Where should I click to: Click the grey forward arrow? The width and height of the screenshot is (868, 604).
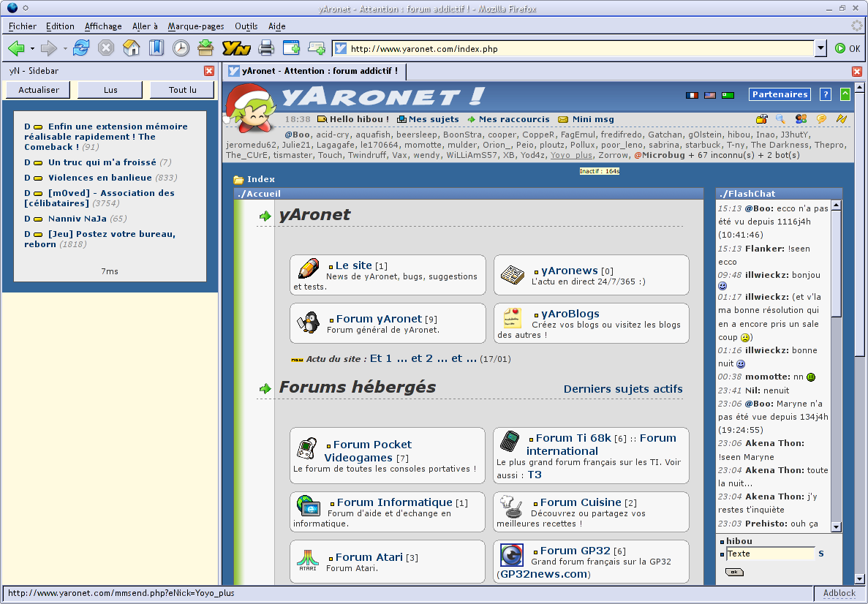[x=49, y=49]
